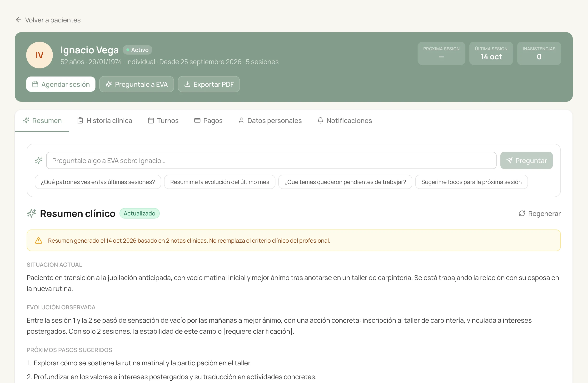This screenshot has height=383, width=588.
Task: Open Agendar sesión scheduling button
Action: click(61, 84)
